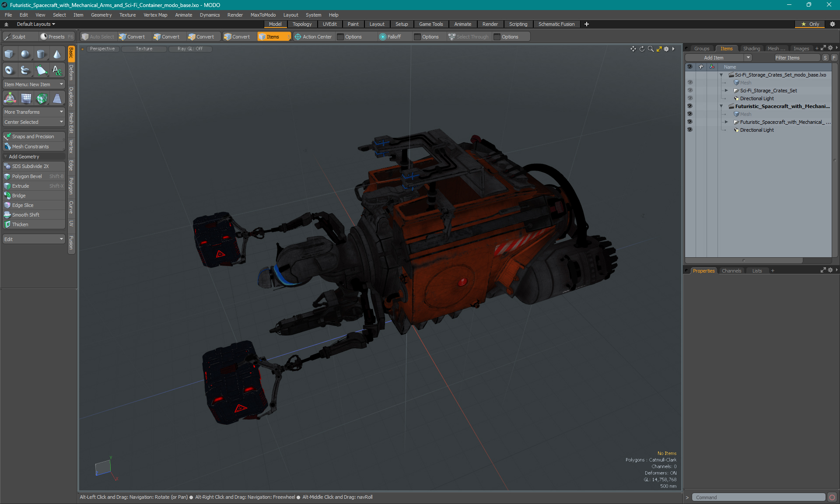This screenshot has height=504, width=840.
Task: Select the checkered cube rotate tool
Action: coord(41,98)
